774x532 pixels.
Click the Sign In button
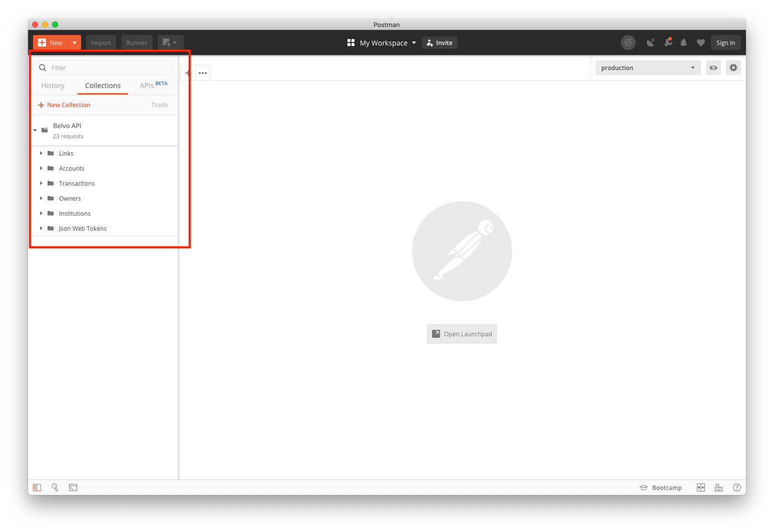(x=725, y=43)
